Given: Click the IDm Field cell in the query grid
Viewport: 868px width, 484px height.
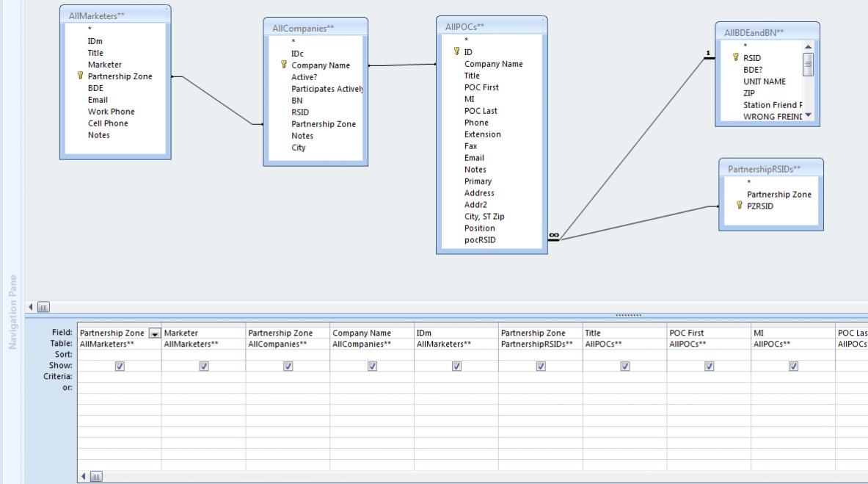Looking at the screenshot, I should 456,333.
